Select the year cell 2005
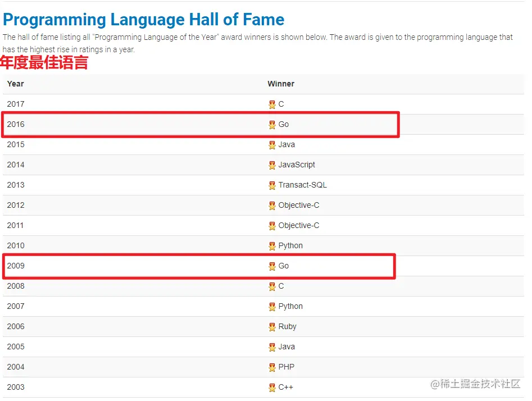532x401 pixels. click(x=16, y=347)
